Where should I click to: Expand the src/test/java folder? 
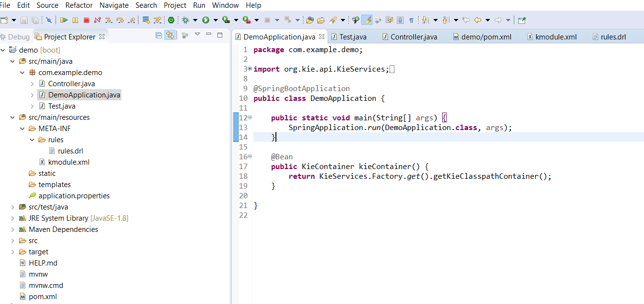12,207
